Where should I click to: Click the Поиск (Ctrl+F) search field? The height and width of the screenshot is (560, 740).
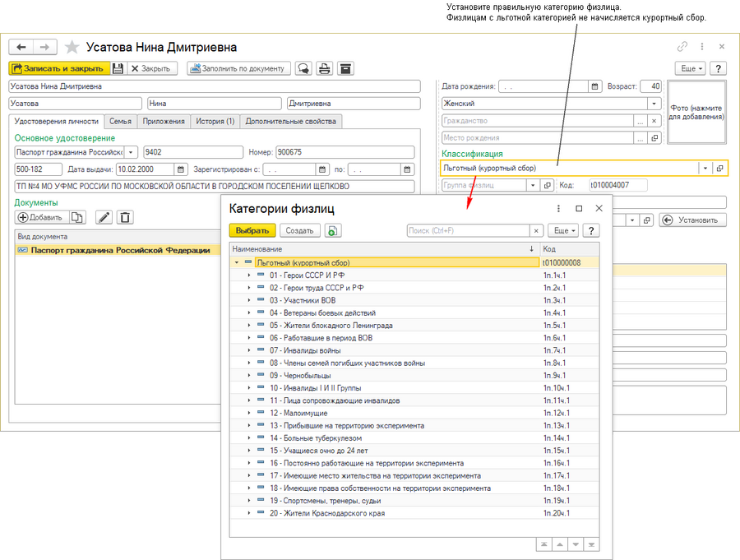467,231
